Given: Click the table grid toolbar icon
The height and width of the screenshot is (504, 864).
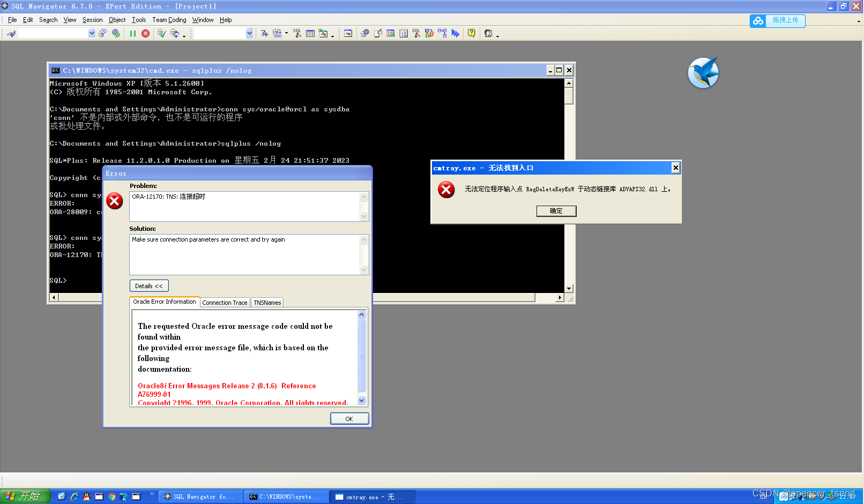Looking at the screenshot, I should pos(310,33).
